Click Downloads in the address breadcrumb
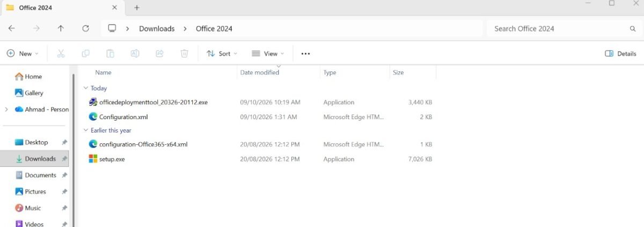 click(157, 28)
